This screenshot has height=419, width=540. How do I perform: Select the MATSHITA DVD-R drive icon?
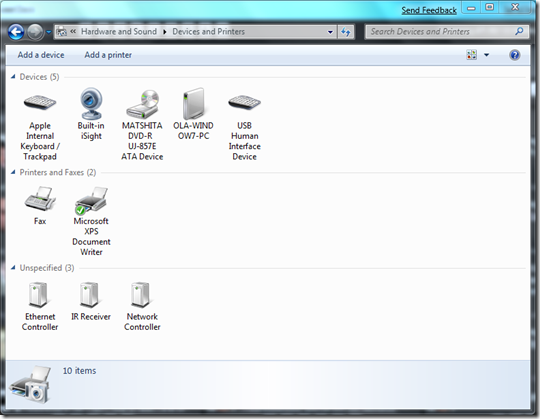142,105
